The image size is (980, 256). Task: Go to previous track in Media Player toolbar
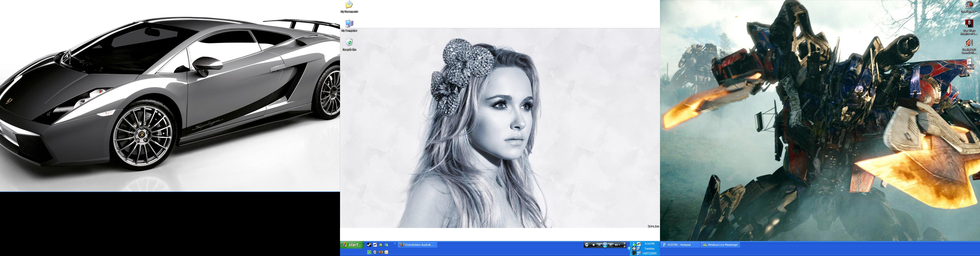[599, 245]
